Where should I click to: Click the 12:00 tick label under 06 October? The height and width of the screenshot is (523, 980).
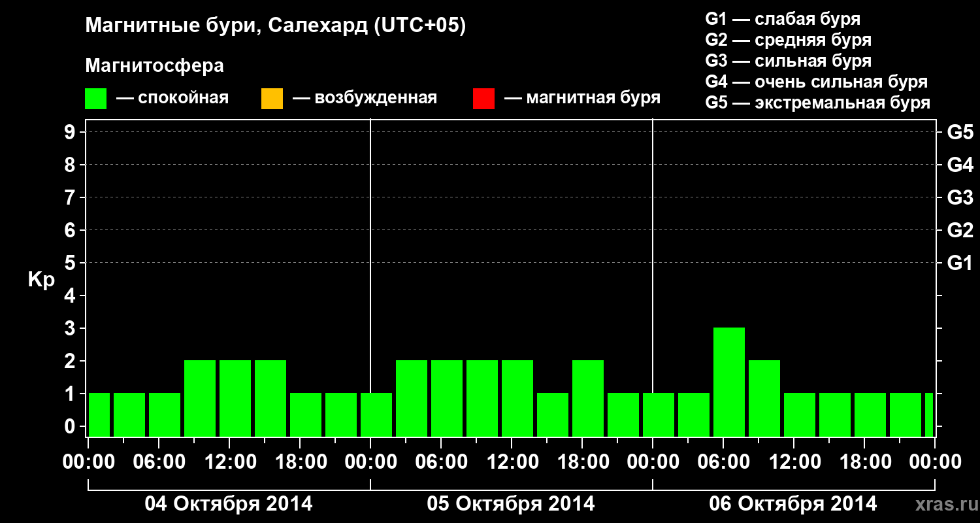794,462
